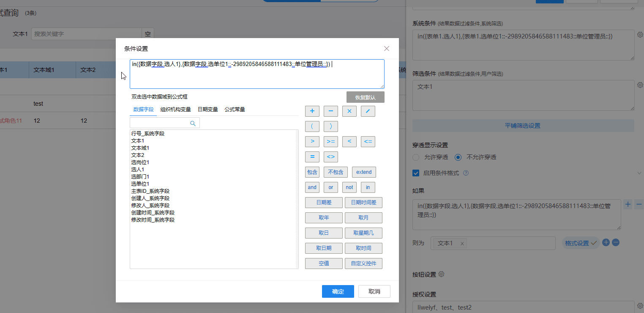Click 取日 function button

coord(324,233)
